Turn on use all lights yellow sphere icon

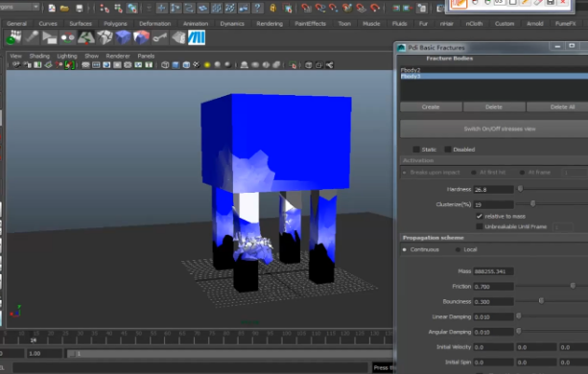[207, 65]
